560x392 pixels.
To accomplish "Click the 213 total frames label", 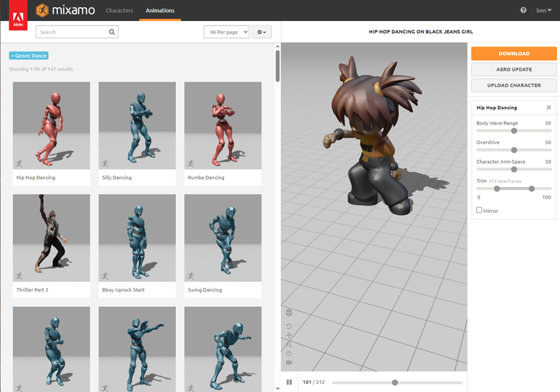I will [x=505, y=181].
